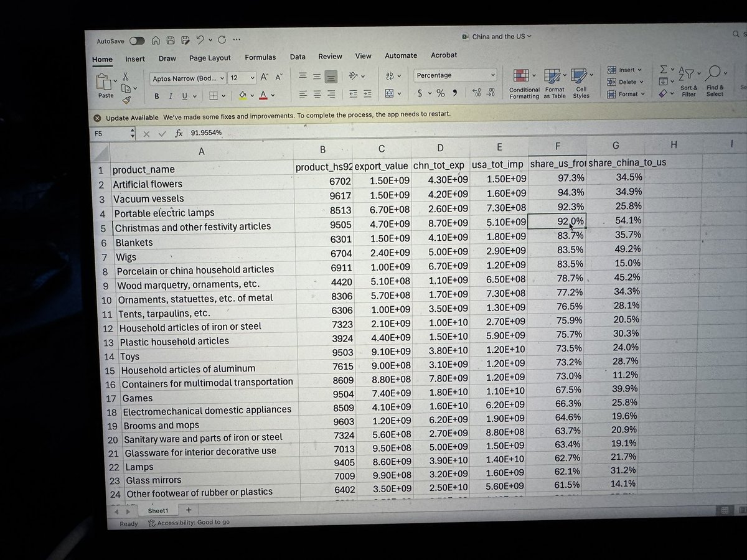Screen dimensions: 747x560
Task: Click Decrease Indent icon
Action: [353, 94]
